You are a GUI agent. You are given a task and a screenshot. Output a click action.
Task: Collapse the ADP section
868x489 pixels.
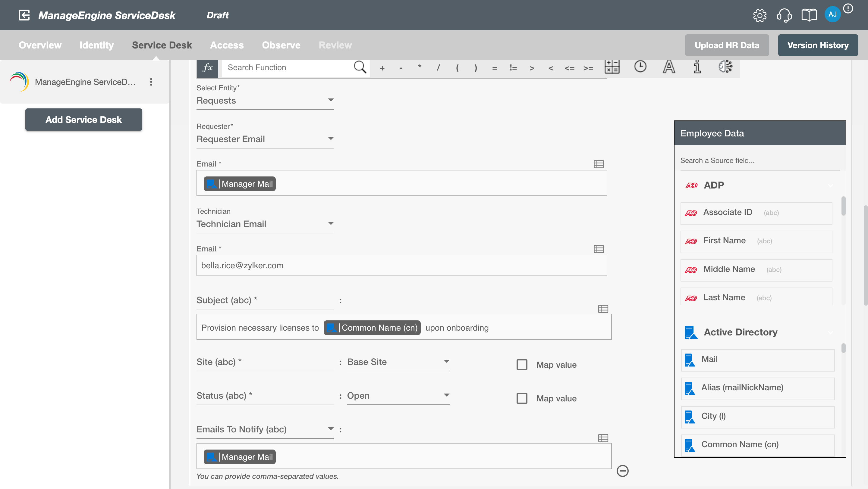[830, 185]
